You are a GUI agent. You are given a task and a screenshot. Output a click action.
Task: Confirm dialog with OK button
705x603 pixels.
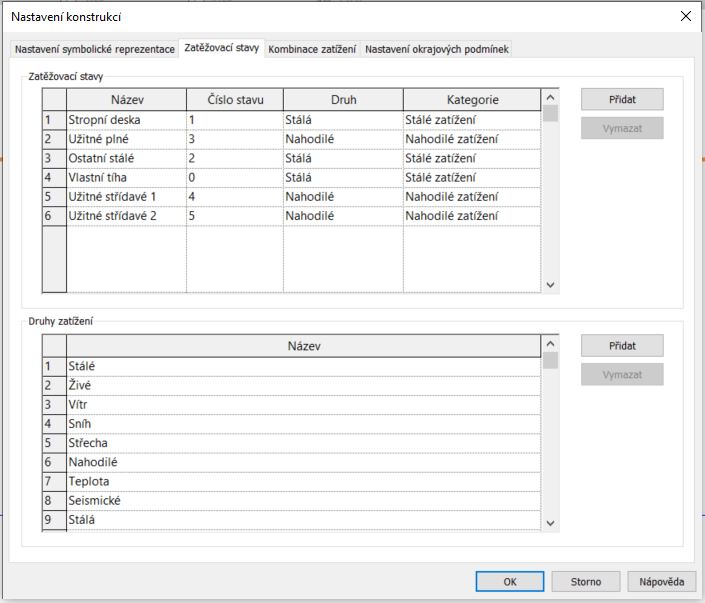509,581
